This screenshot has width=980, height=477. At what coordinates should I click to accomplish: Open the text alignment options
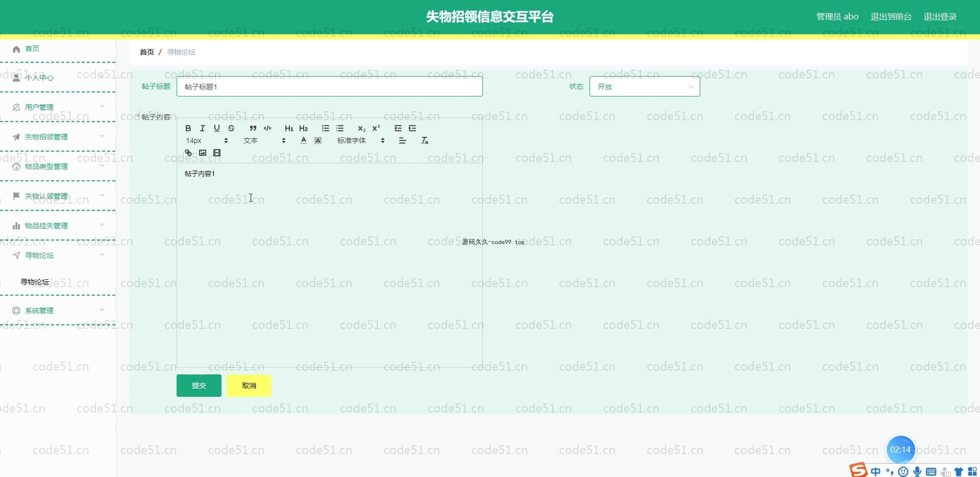pyautogui.click(x=402, y=140)
